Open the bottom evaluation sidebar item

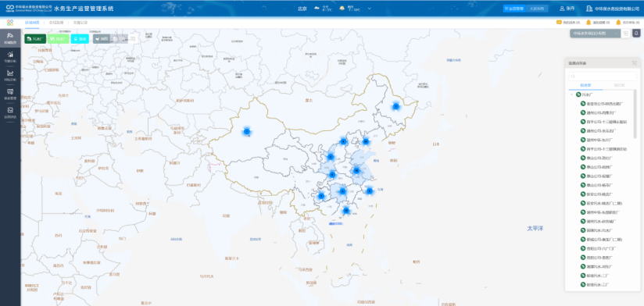tap(10, 112)
